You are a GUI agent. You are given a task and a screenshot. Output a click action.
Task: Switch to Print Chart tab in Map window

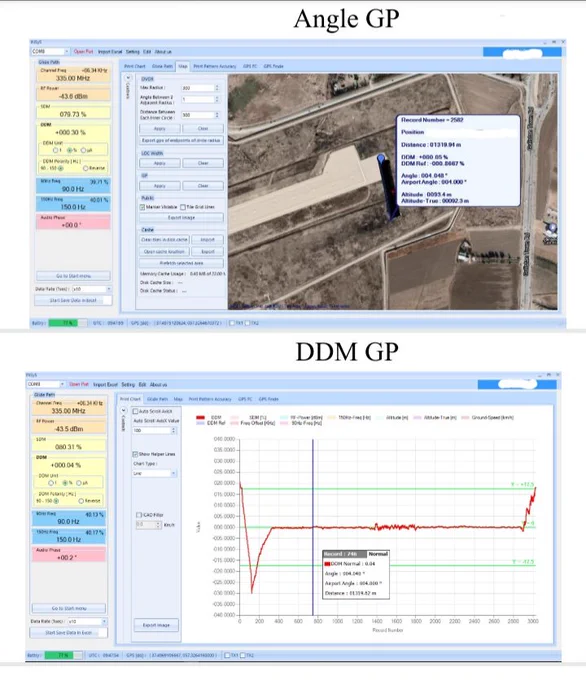click(134, 66)
